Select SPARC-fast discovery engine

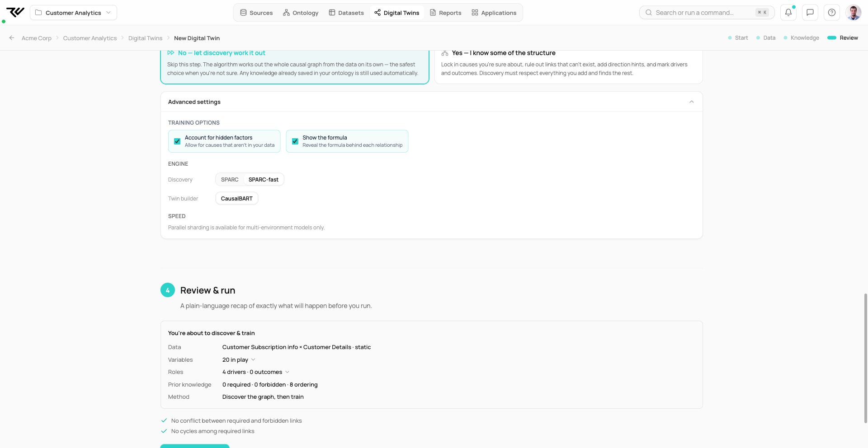click(264, 180)
